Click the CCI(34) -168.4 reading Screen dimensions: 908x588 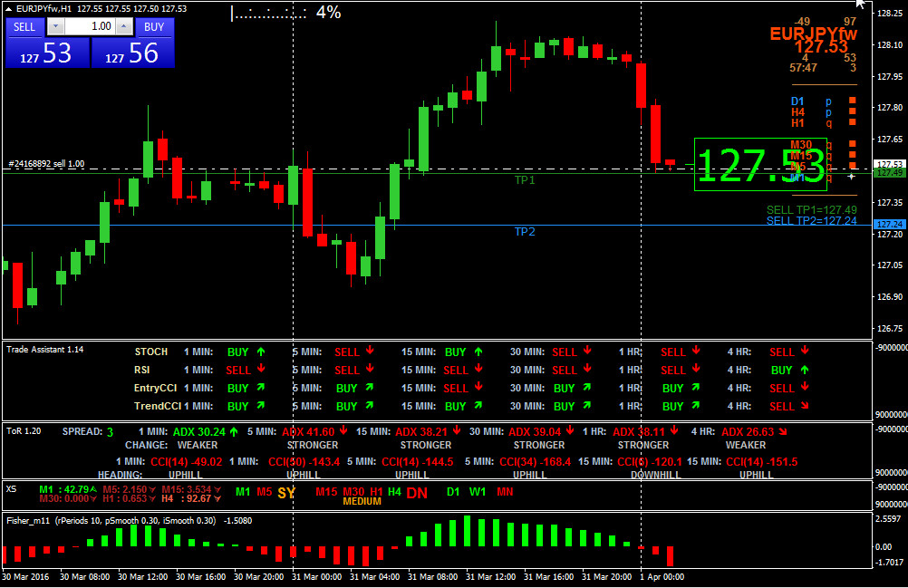tap(535, 462)
